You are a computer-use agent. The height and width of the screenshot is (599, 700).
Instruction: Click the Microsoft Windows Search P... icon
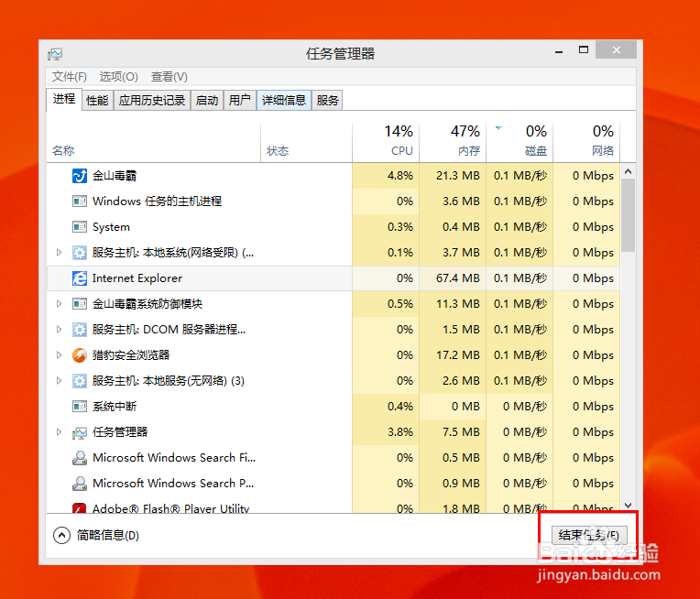(x=80, y=484)
